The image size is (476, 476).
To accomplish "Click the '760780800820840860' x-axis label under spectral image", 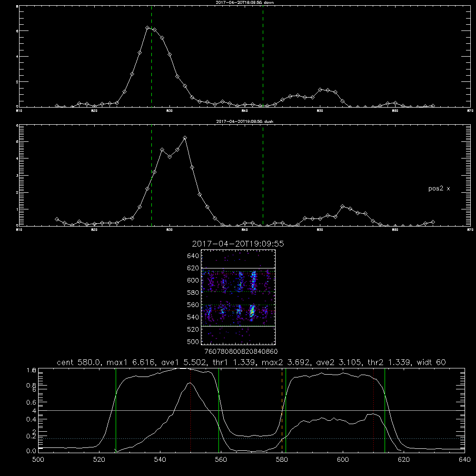I will (241, 352).
